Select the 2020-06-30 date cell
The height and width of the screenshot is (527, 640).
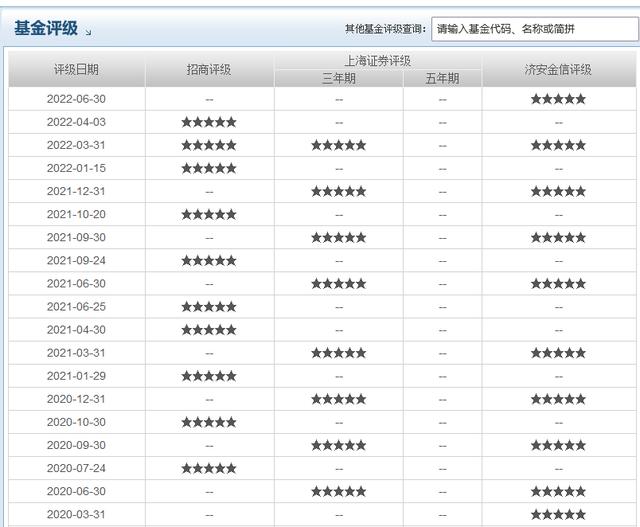coord(76,491)
